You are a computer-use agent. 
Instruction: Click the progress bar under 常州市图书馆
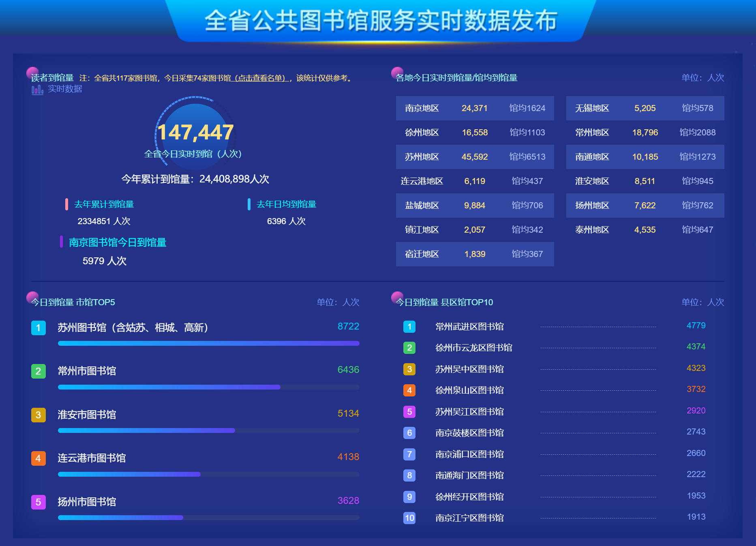(x=208, y=387)
